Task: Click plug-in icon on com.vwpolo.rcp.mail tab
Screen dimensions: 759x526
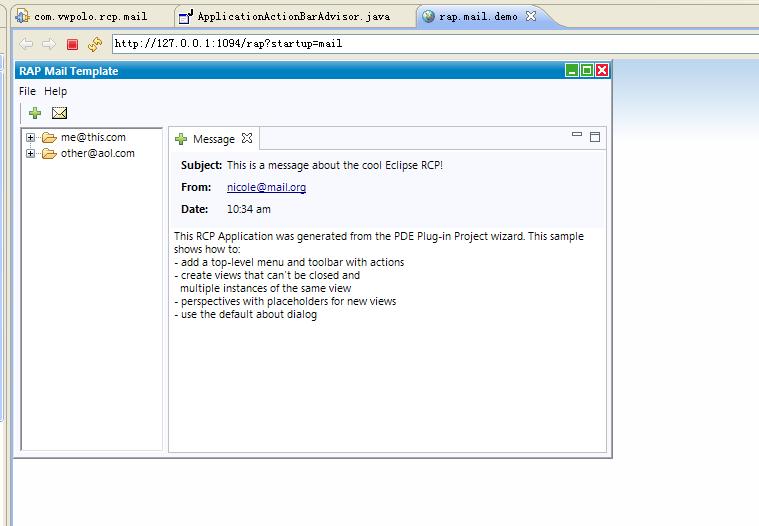Action: pyautogui.click(x=22, y=16)
